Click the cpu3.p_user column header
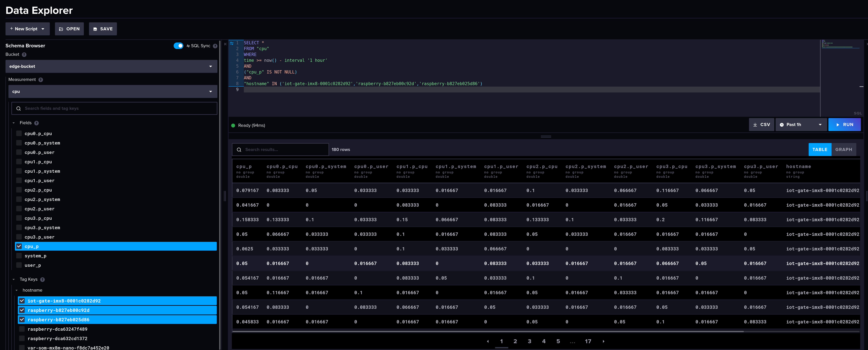 click(761, 167)
